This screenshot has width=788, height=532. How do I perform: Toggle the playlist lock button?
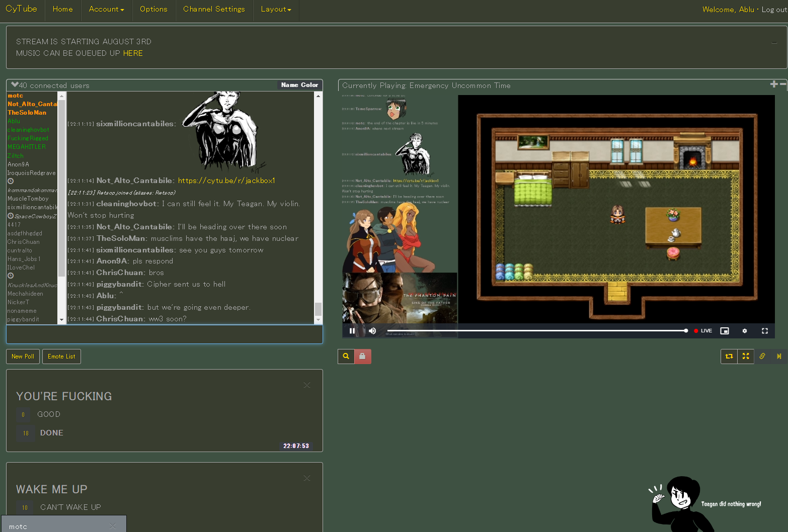[362, 357]
